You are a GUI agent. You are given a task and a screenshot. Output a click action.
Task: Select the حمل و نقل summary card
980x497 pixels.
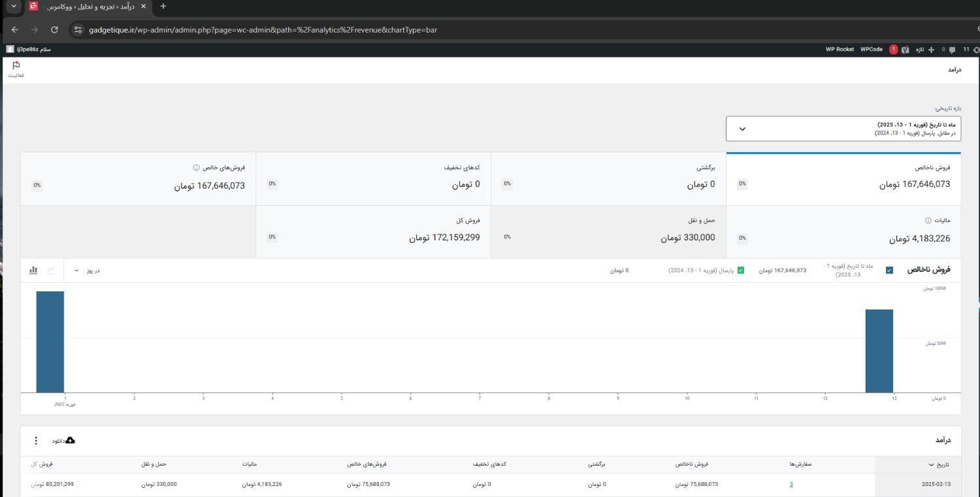tap(608, 232)
